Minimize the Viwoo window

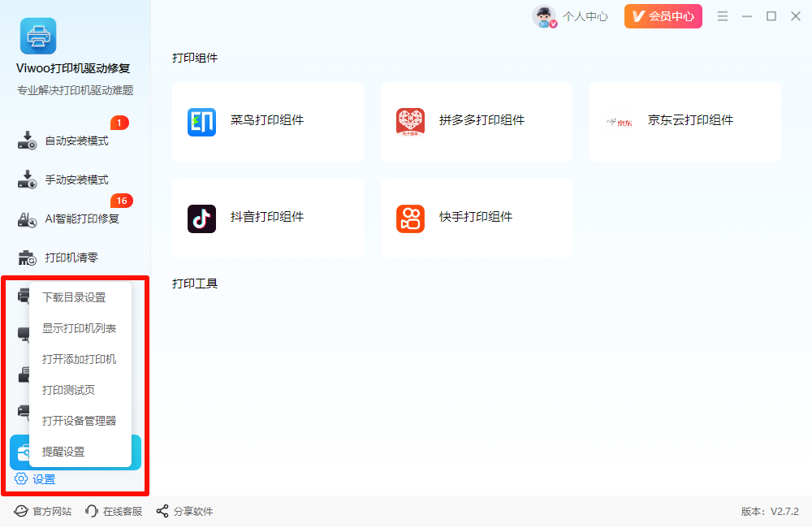(x=747, y=16)
